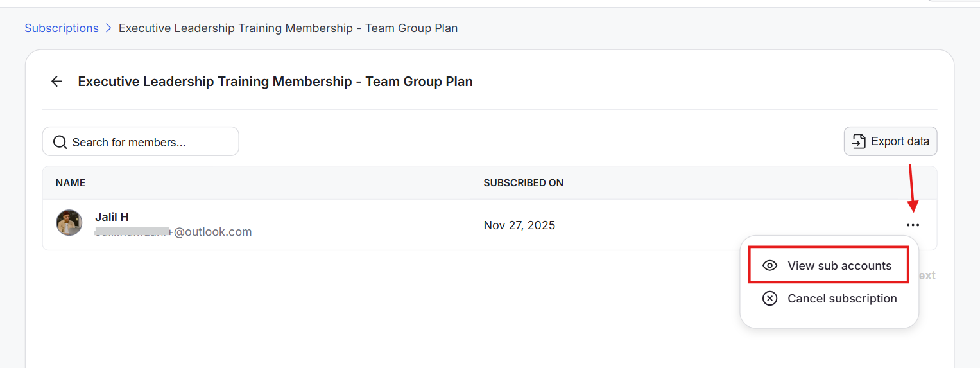The image size is (980, 368).
Task: Click the circled X cancel icon
Action: tap(769, 299)
